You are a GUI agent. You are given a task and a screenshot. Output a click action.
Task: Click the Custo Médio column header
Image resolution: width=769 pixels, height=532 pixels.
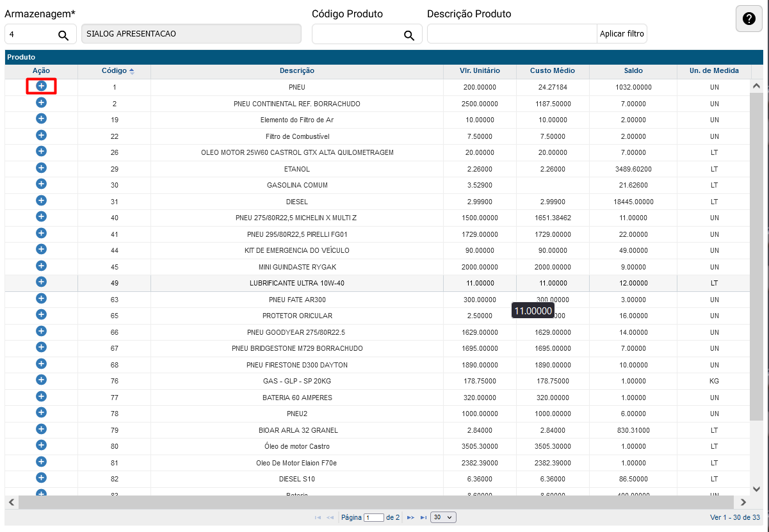(552, 71)
